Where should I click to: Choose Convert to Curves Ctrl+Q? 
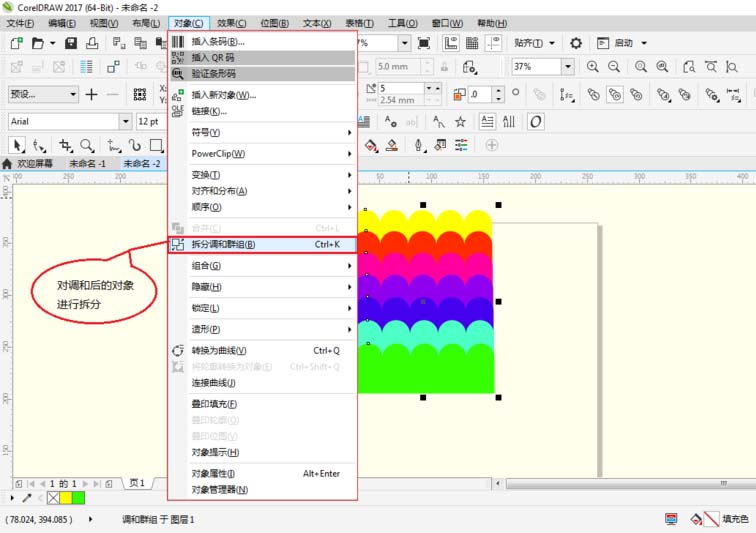click(x=263, y=351)
